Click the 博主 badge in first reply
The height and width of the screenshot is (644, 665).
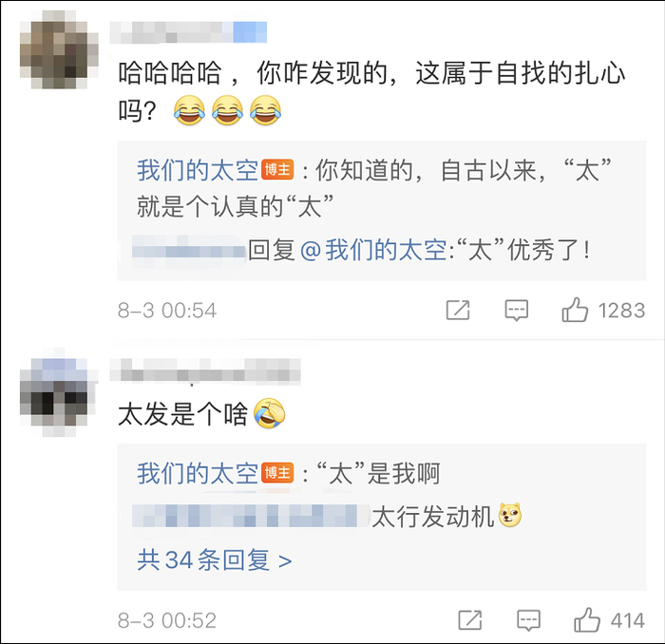coord(277,170)
